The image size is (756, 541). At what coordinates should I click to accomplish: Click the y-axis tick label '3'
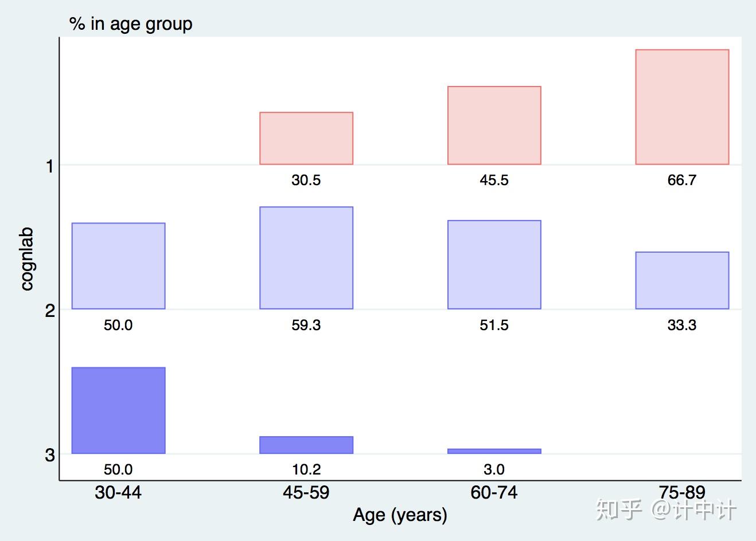click(x=50, y=455)
